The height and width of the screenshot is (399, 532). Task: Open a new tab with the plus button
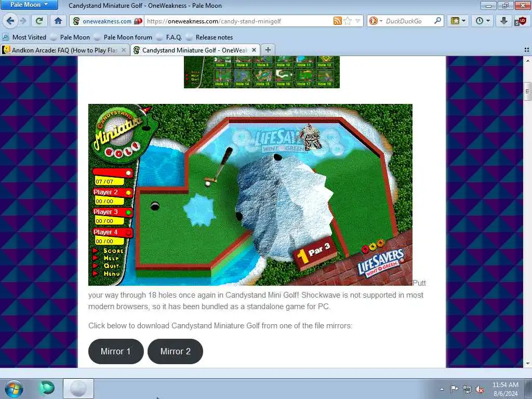(x=268, y=50)
